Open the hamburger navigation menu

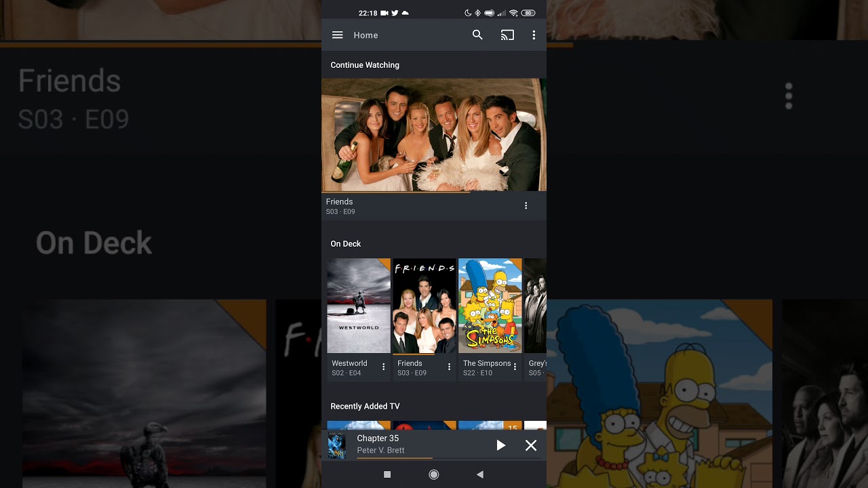pos(337,35)
